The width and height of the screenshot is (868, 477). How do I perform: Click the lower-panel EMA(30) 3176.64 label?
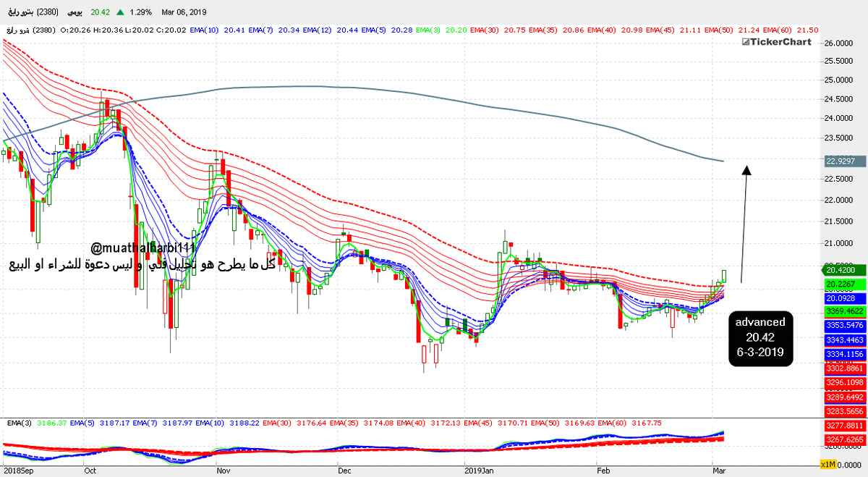294,422
